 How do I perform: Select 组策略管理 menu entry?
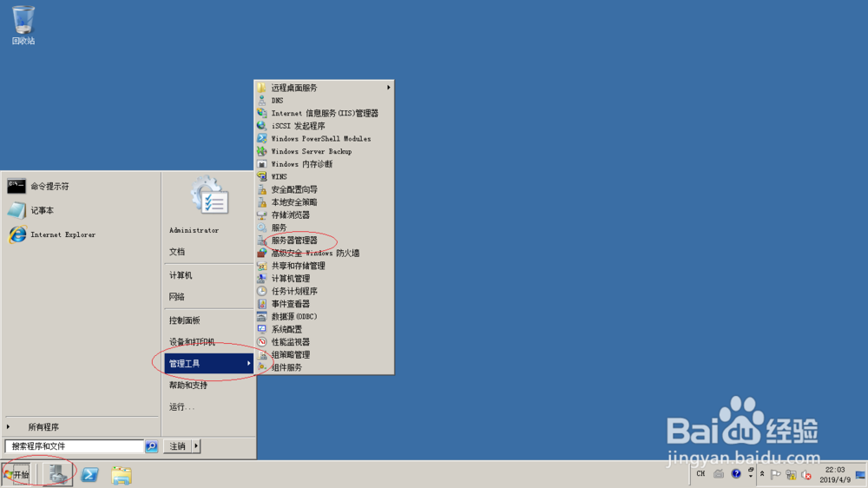[x=324, y=355]
